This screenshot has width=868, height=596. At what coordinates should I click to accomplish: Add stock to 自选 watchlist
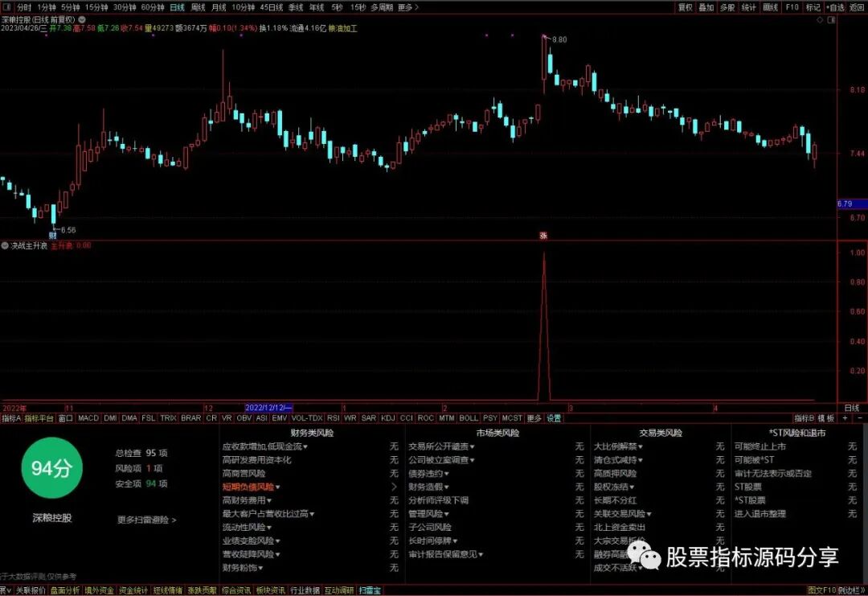pos(835,7)
